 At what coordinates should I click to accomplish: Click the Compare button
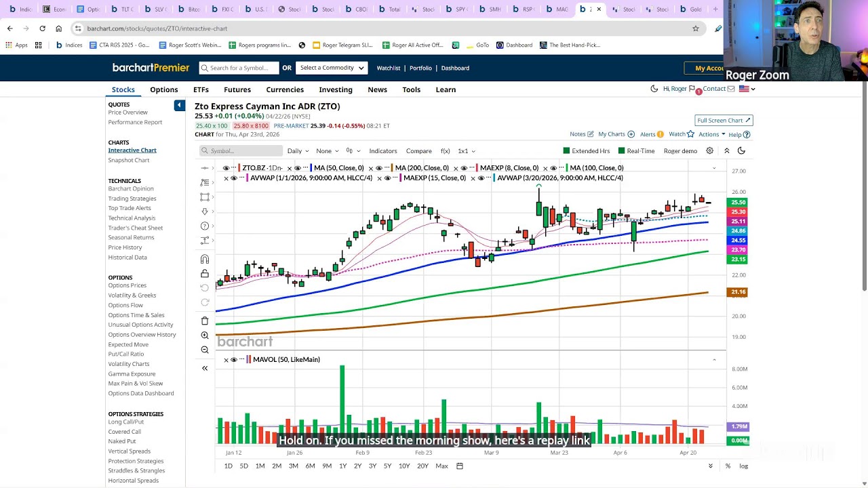pyautogui.click(x=418, y=151)
